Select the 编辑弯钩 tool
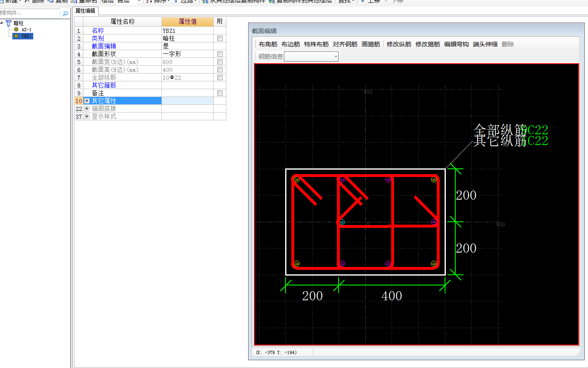Screen dimensions: 588x368 (x=457, y=44)
